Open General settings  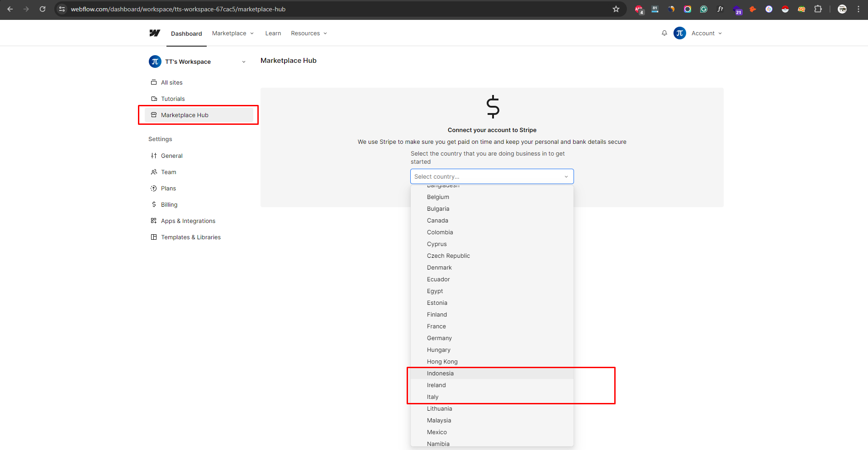[199, 156]
